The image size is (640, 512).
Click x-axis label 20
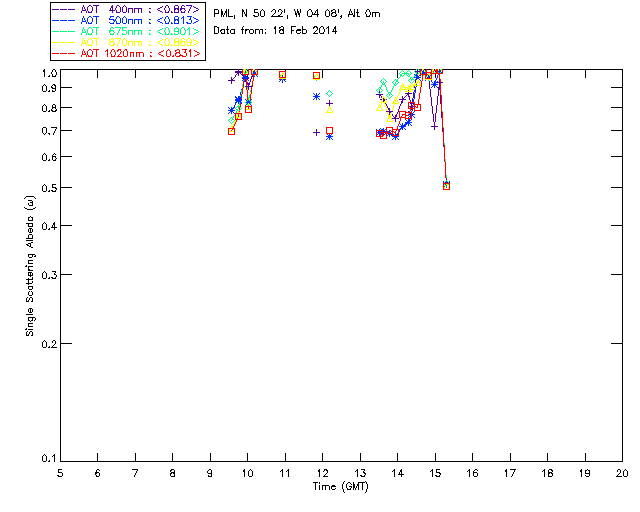pyautogui.click(x=622, y=473)
